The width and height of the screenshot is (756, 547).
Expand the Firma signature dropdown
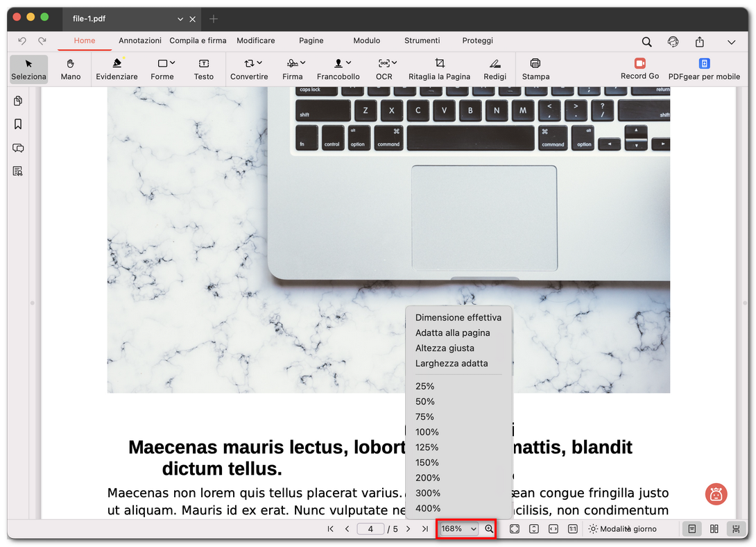click(x=301, y=62)
